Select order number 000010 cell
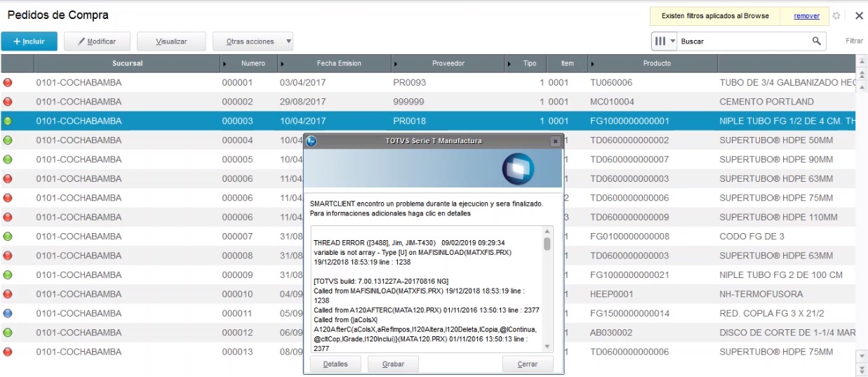This screenshot has width=868, height=377. click(237, 294)
